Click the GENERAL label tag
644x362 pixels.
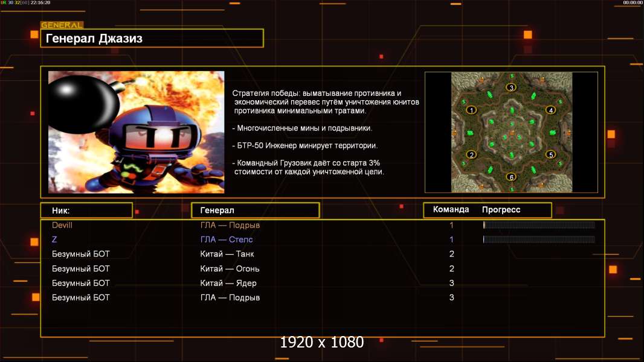click(62, 25)
